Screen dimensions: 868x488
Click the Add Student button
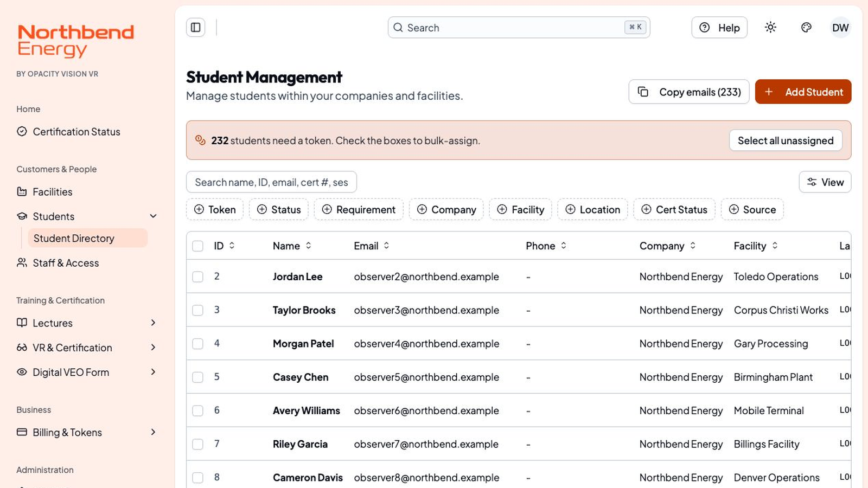pos(803,92)
